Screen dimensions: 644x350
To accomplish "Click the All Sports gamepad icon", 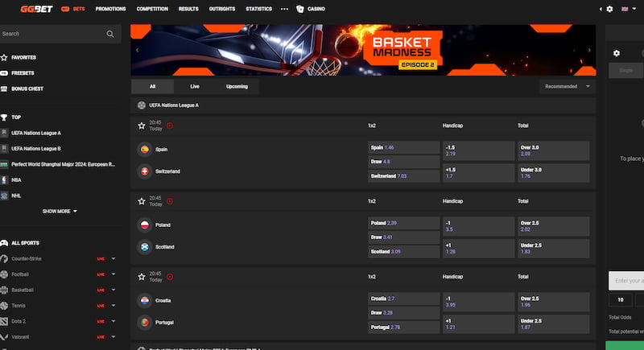I will tap(4, 243).
